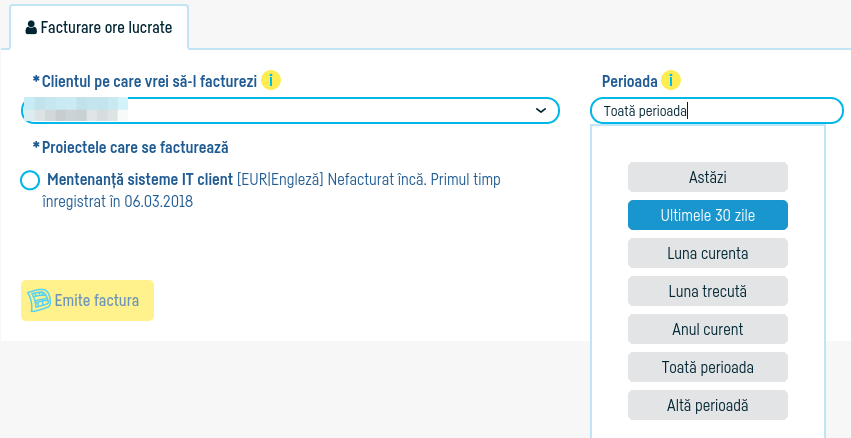Select the Mentenanță sisteme IT client radio button
This screenshot has height=438, width=851.
[30, 181]
